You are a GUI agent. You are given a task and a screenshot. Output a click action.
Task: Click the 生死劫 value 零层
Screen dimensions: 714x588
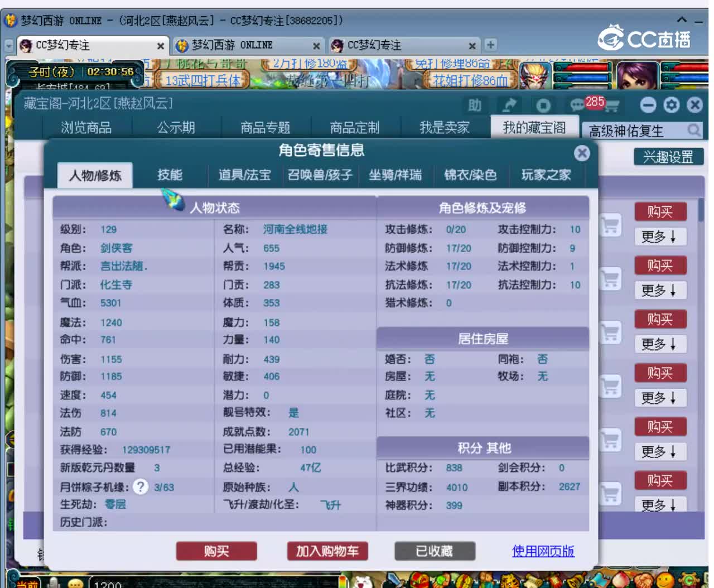coord(115,504)
